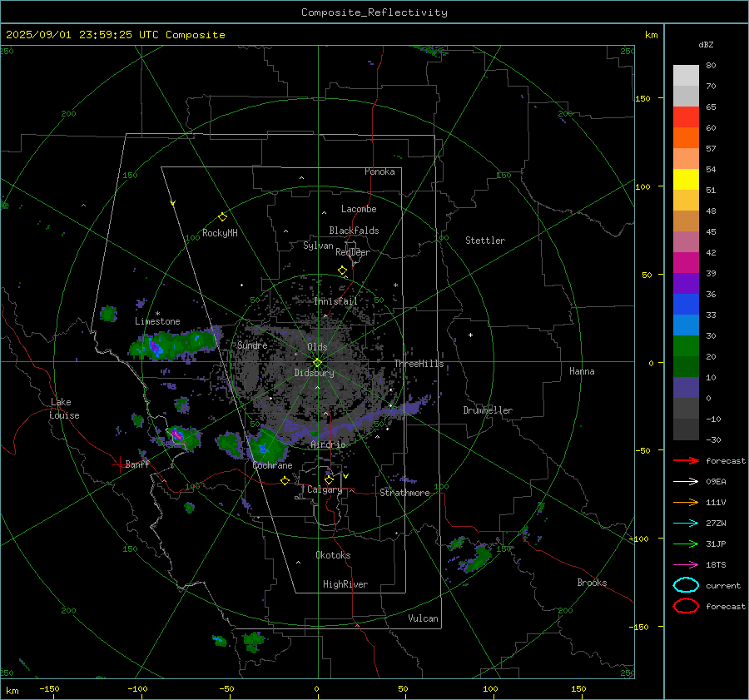Viewport: 749px width, 700px height.
Task: Select the radar center diamond near Didsbury
Action: coord(317,362)
